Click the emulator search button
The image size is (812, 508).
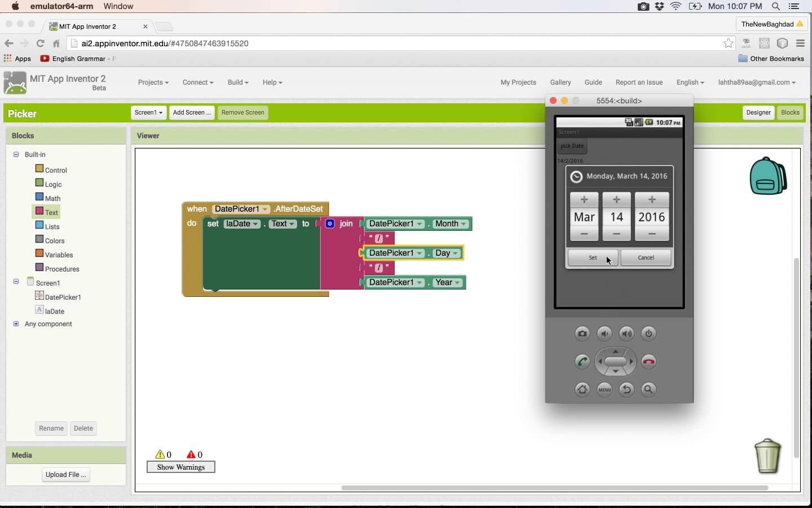point(648,389)
